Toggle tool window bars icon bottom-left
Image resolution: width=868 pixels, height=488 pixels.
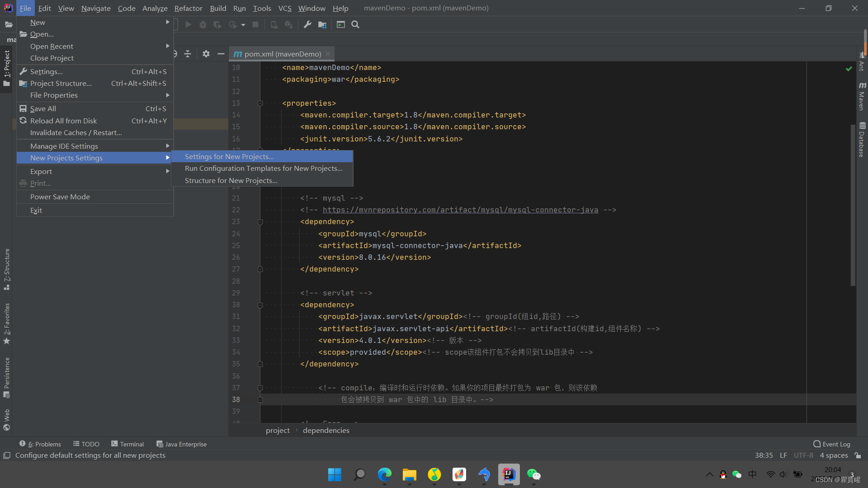7,455
